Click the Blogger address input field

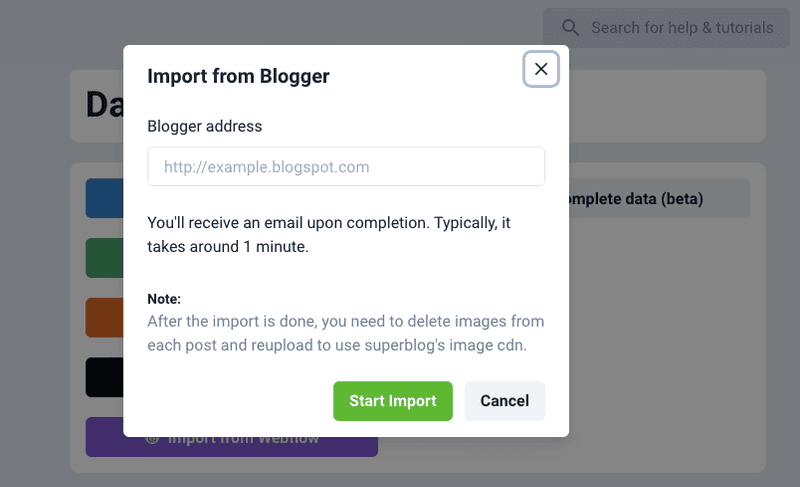346,167
